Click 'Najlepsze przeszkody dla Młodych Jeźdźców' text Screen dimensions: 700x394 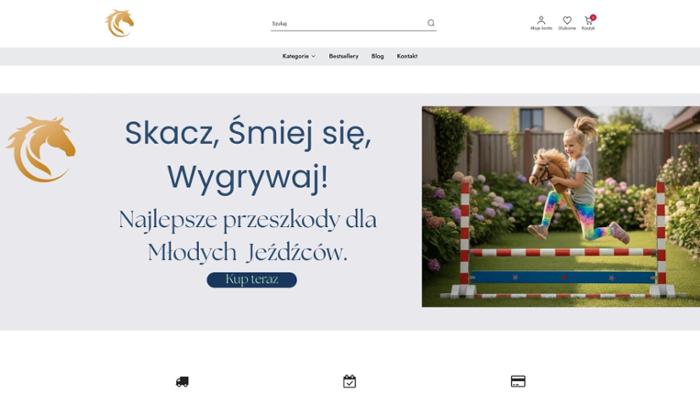coord(248,236)
